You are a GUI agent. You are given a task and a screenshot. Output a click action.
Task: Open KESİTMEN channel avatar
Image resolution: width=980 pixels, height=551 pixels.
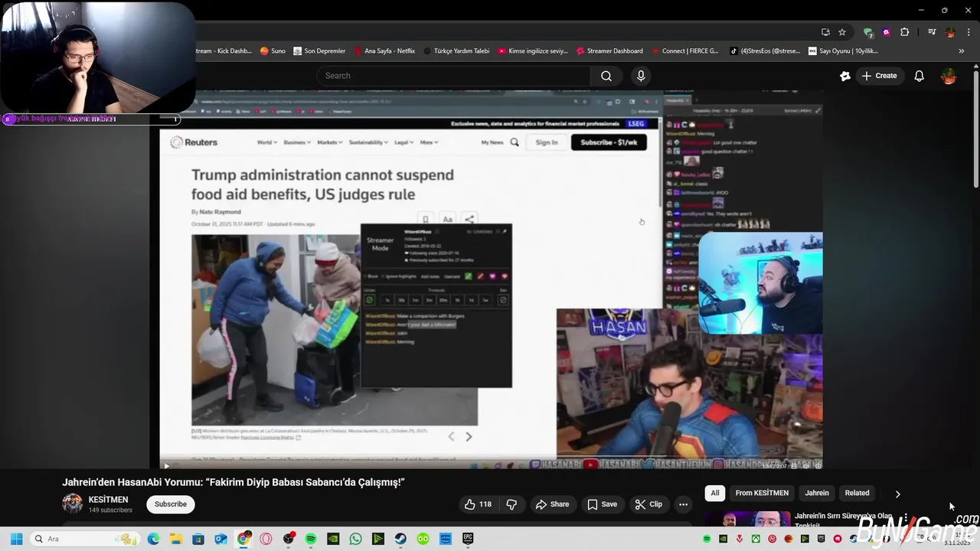72,504
